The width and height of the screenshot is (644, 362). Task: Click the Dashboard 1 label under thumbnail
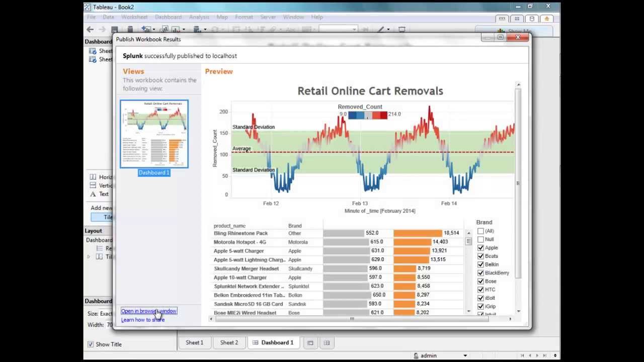(x=154, y=172)
